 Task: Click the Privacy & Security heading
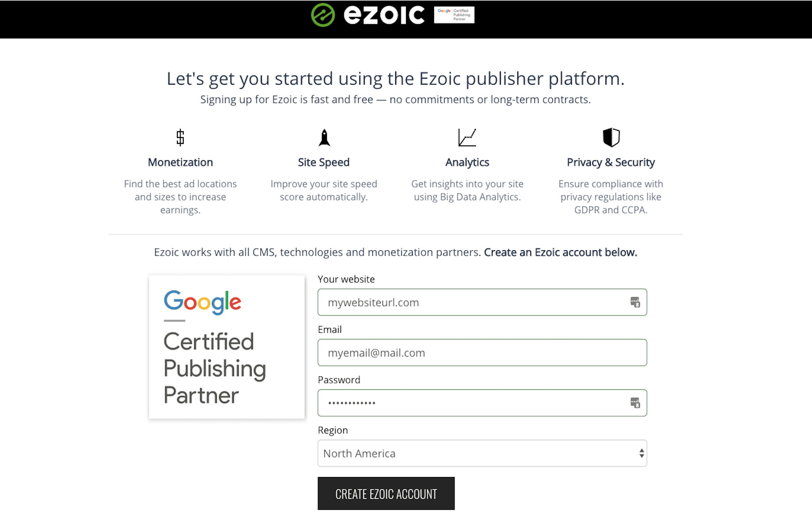coord(611,162)
